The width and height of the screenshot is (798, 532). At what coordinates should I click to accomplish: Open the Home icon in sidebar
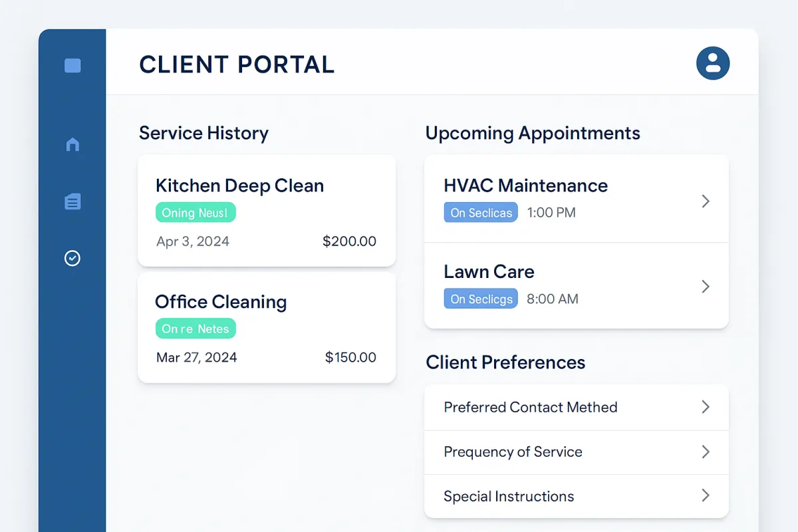[72, 144]
